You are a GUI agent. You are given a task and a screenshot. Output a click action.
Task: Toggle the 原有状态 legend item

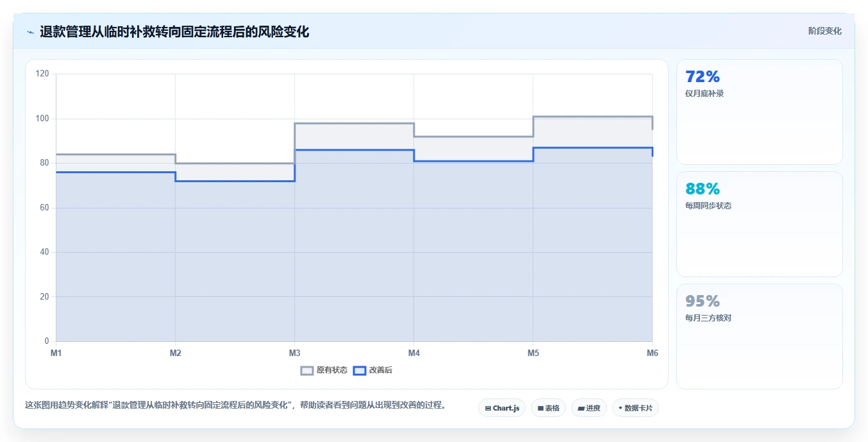click(324, 370)
